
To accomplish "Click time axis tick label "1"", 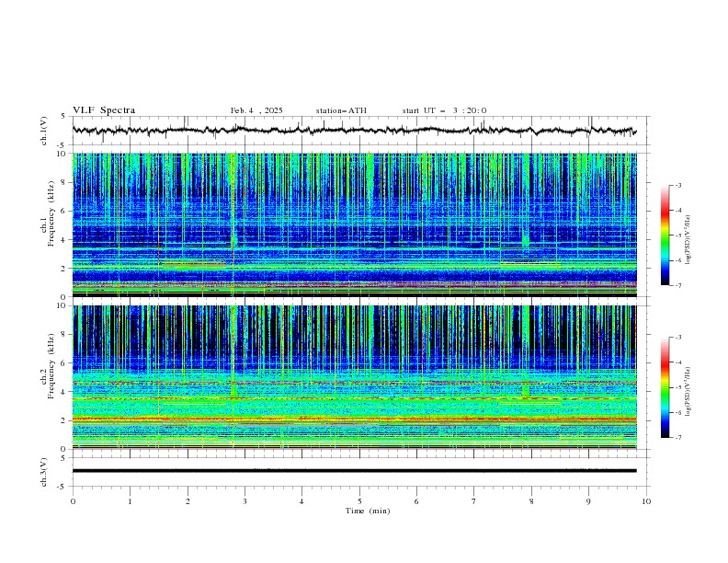I will (131, 501).
